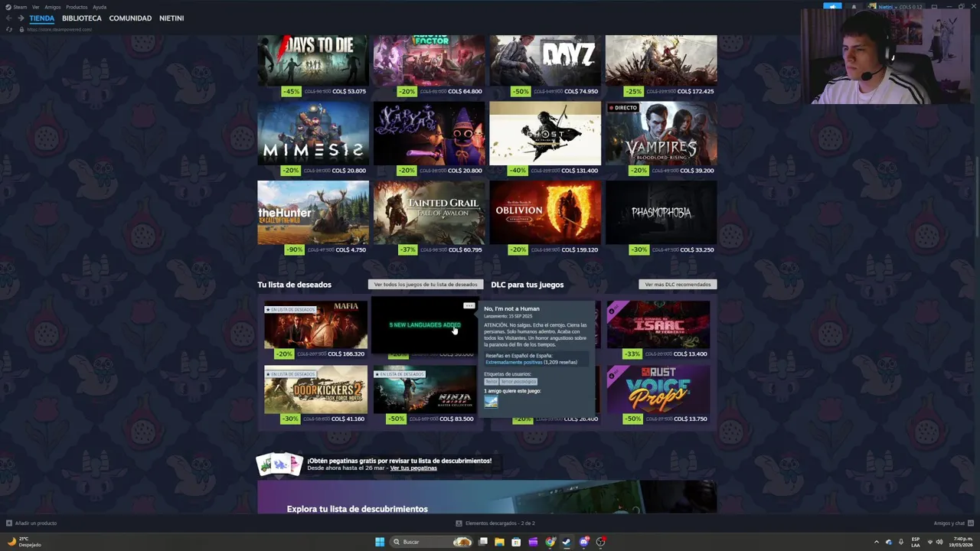Open the Amigos y chat panel

click(x=953, y=523)
